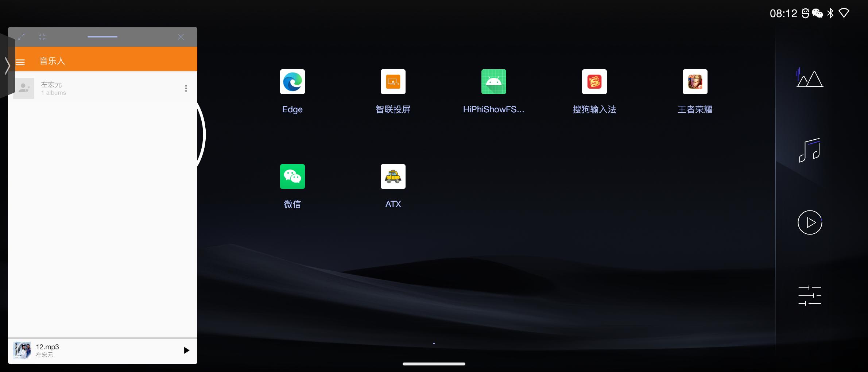This screenshot has height=372, width=868.
Task: Play the 12.mp3 track
Action: pos(186,350)
